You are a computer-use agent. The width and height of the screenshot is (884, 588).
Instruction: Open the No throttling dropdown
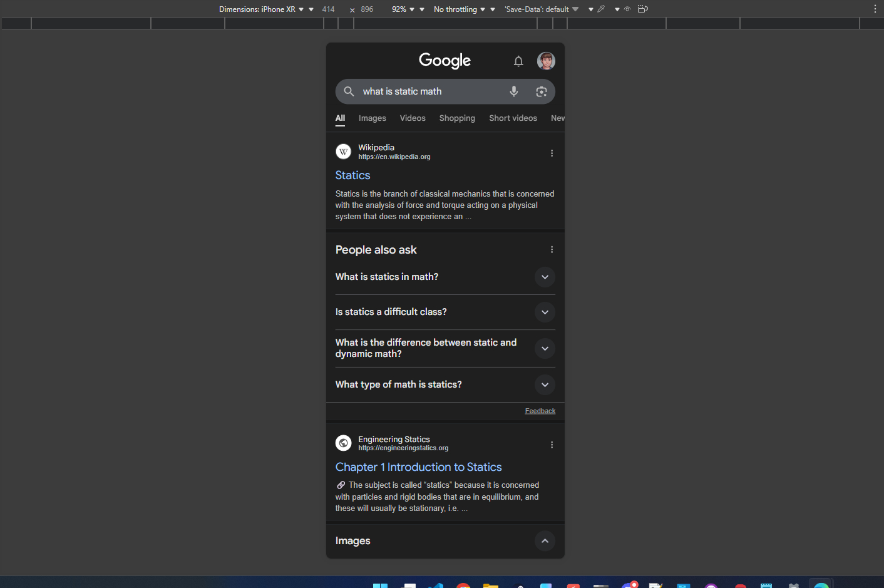460,9
